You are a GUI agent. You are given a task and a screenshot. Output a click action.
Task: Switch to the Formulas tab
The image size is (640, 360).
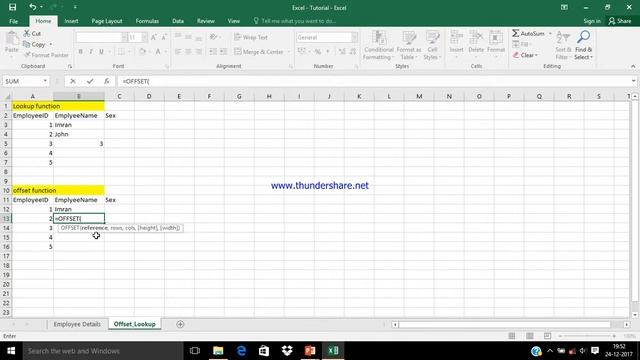(x=147, y=21)
